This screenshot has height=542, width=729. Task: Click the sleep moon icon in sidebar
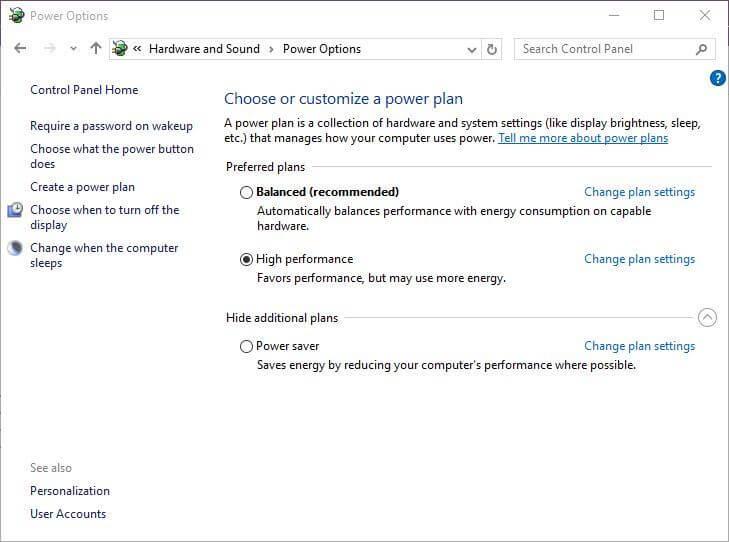15,248
